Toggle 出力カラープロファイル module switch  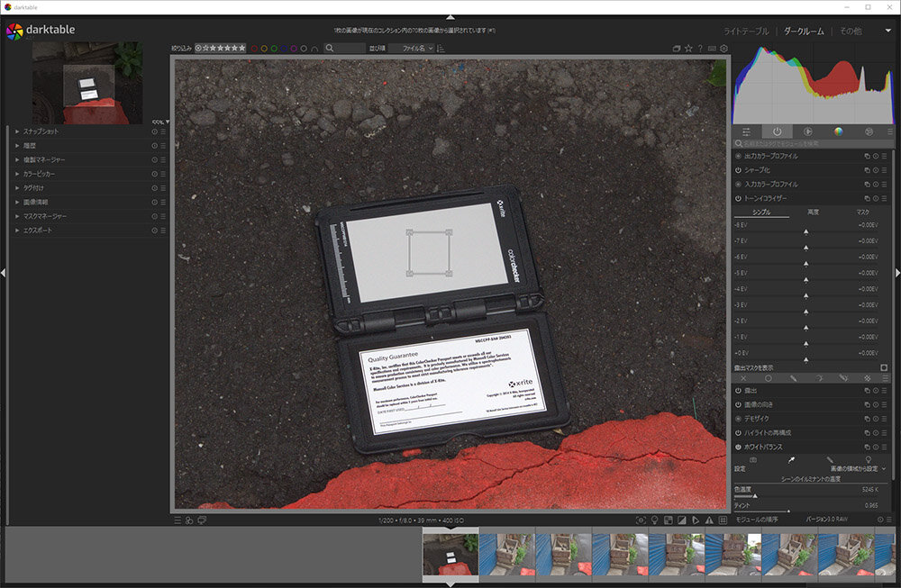point(739,156)
